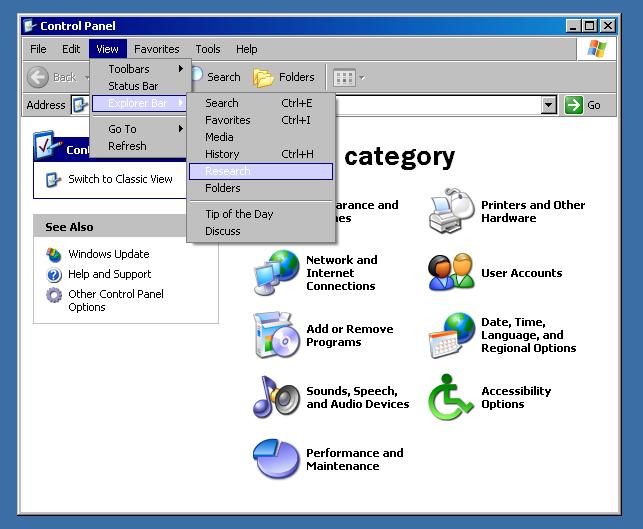Click the Views grid icon

coord(344,78)
